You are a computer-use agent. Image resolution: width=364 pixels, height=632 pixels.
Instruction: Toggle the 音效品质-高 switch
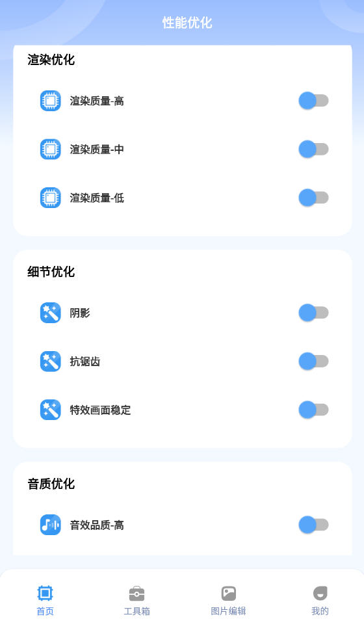click(x=313, y=525)
